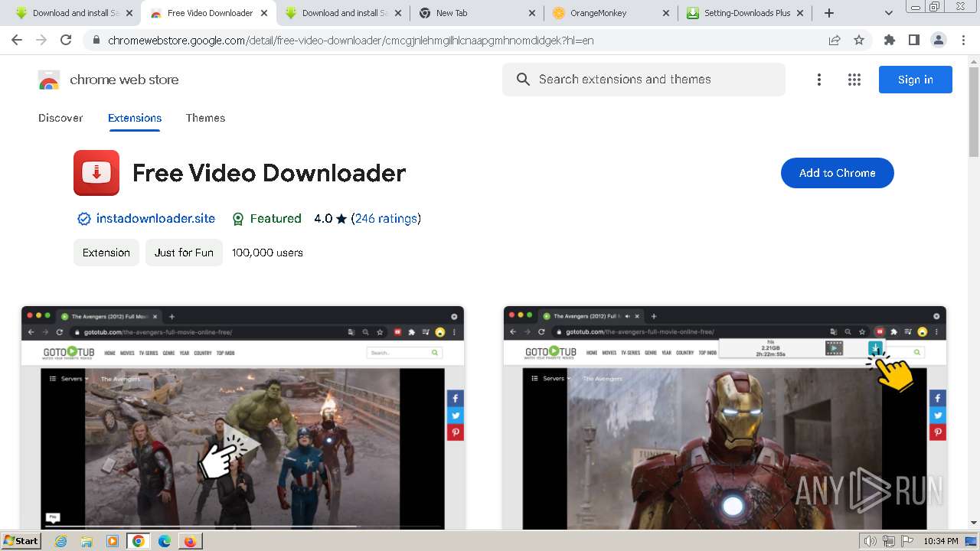Focus the Search extensions and themes field
Screen dimensions: 980x551
[644, 80]
